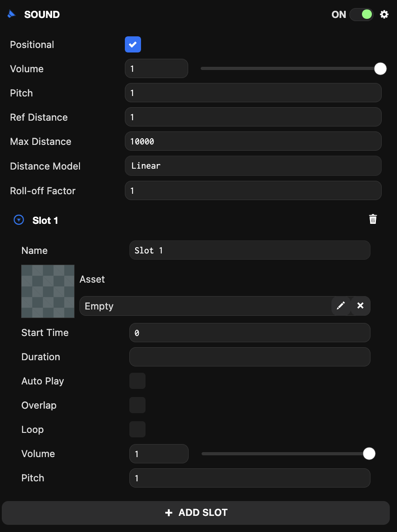Image resolution: width=397 pixels, height=532 pixels.
Task: Click the checkered asset thumbnail
Action: (48, 291)
